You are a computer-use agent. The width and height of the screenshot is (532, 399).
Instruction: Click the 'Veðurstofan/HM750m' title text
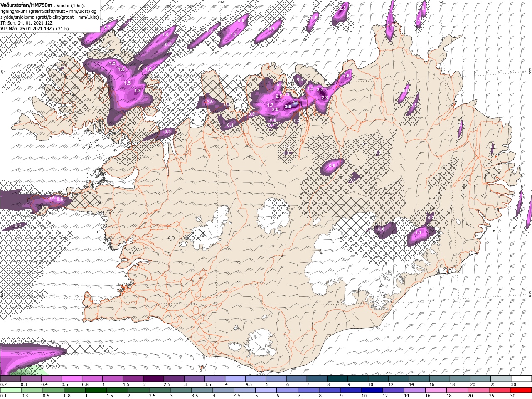coord(27,5)
